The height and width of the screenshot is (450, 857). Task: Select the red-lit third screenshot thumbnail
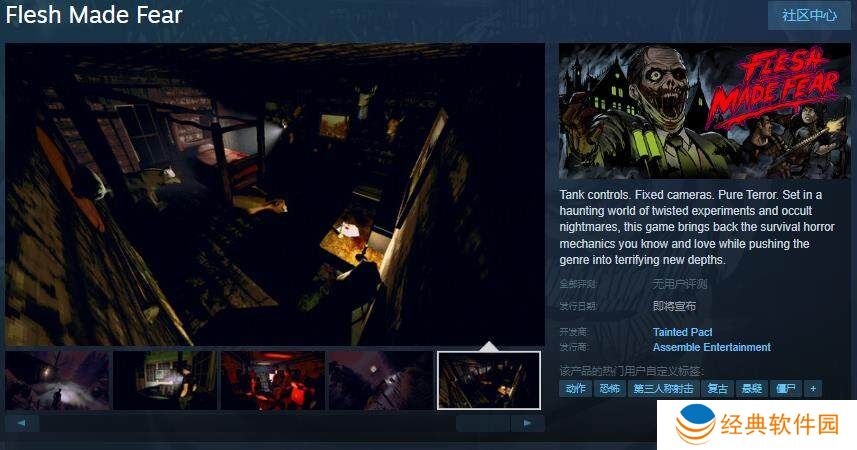[x=273, y=380]
